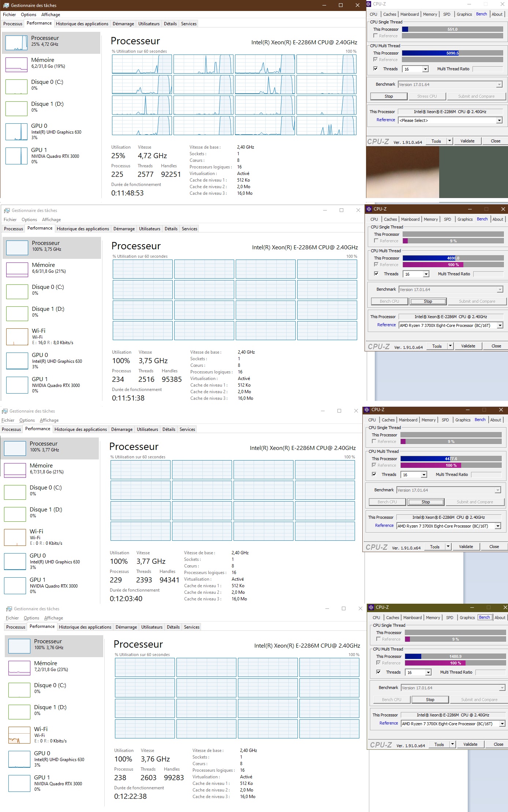Toggle Threads checkbox in CPU-Z scoring 5090.5

pyautogui.click(x=376, y=68)
